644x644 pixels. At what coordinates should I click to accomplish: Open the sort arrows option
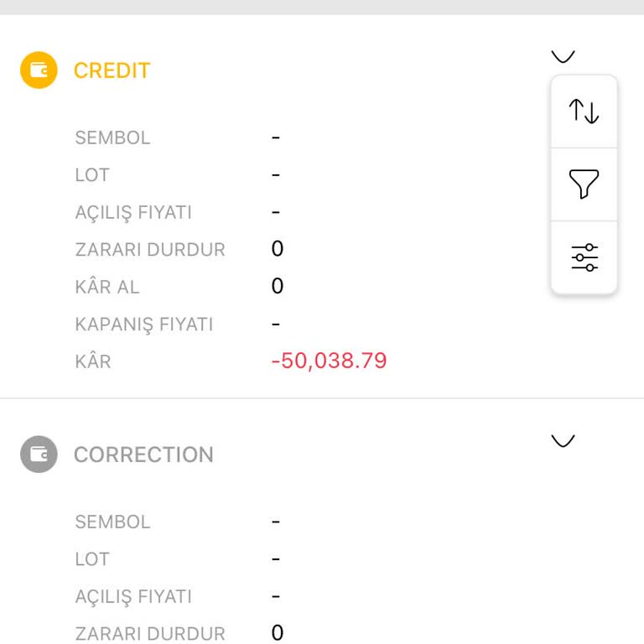(x=584, y=111)
